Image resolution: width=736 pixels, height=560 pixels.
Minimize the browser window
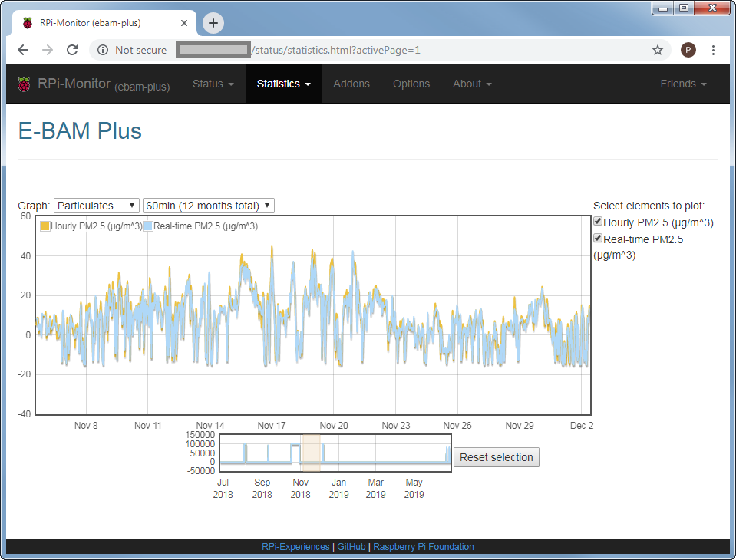tap(663, 8)
